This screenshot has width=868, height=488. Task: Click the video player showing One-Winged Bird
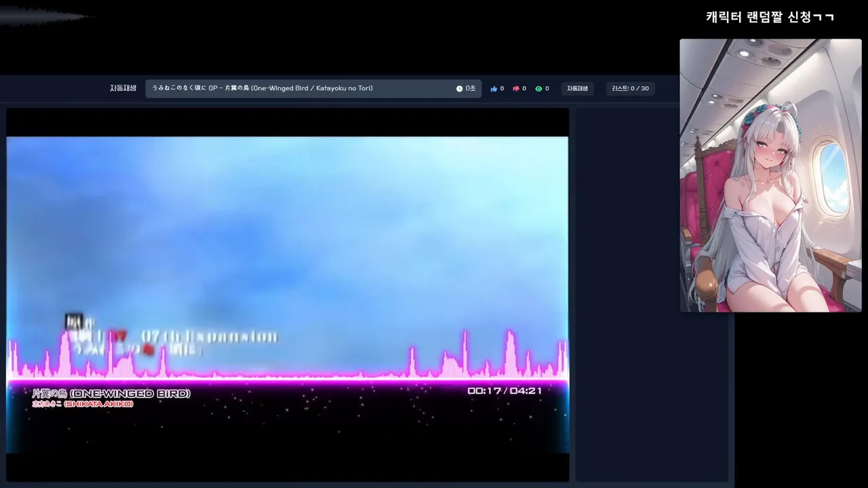point(288,295)
